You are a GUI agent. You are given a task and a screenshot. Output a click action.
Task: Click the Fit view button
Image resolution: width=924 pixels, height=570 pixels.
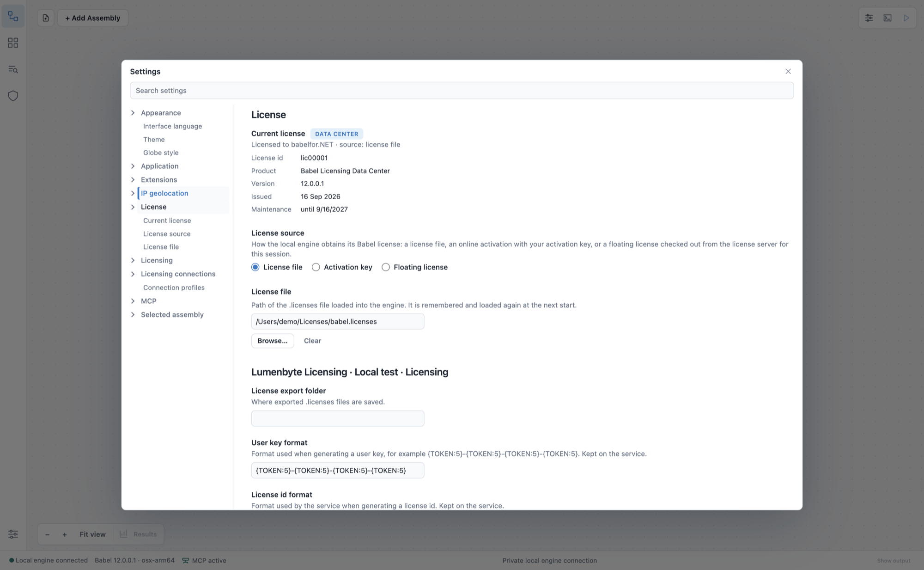tap(92, 534)
